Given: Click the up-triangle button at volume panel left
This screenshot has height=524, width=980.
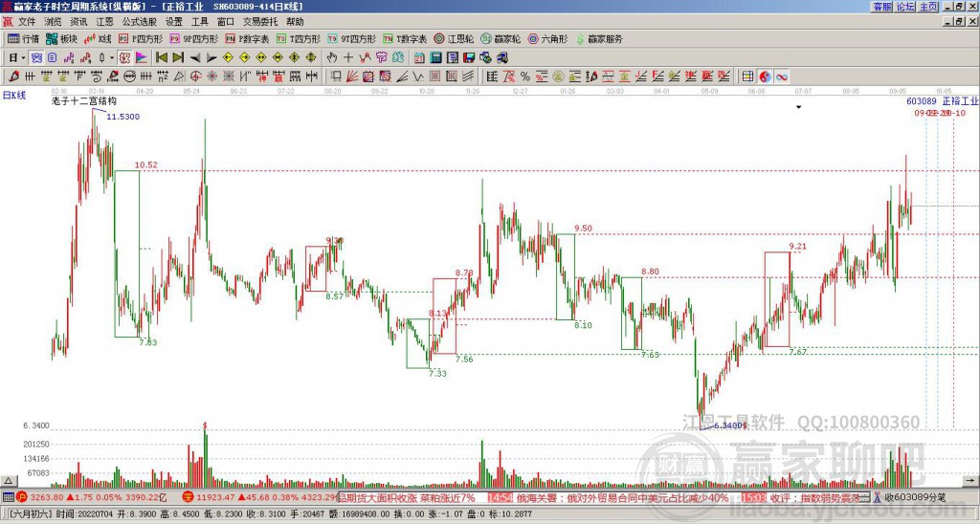Looking at the screenshot, I should [x=8, y=481].
